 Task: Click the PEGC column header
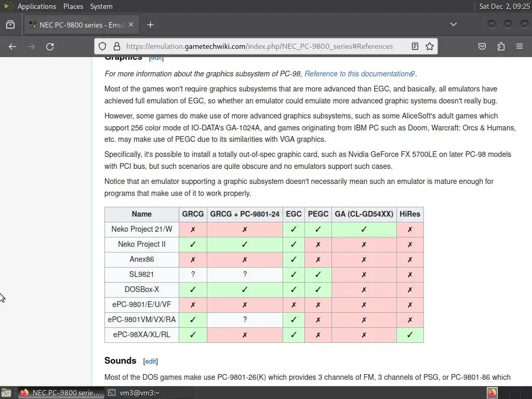click(x=318, y=214)
